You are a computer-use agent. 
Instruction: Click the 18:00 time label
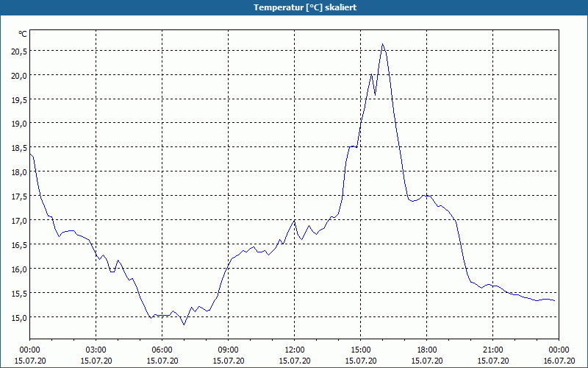[427, 350]
